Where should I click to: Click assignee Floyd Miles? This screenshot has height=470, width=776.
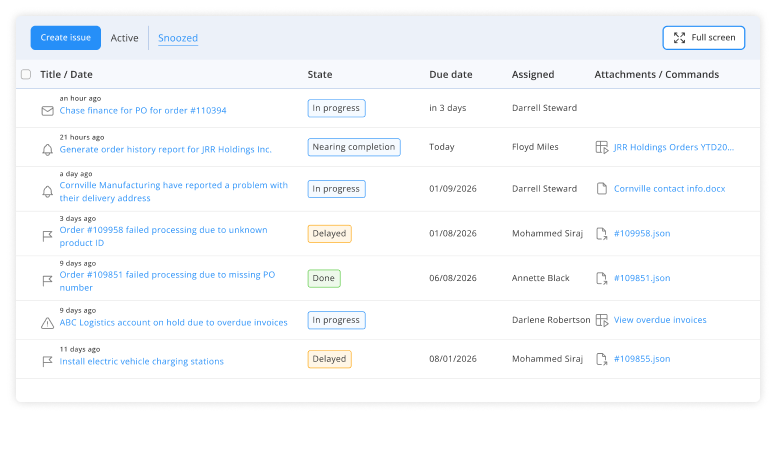coord(535,147)
